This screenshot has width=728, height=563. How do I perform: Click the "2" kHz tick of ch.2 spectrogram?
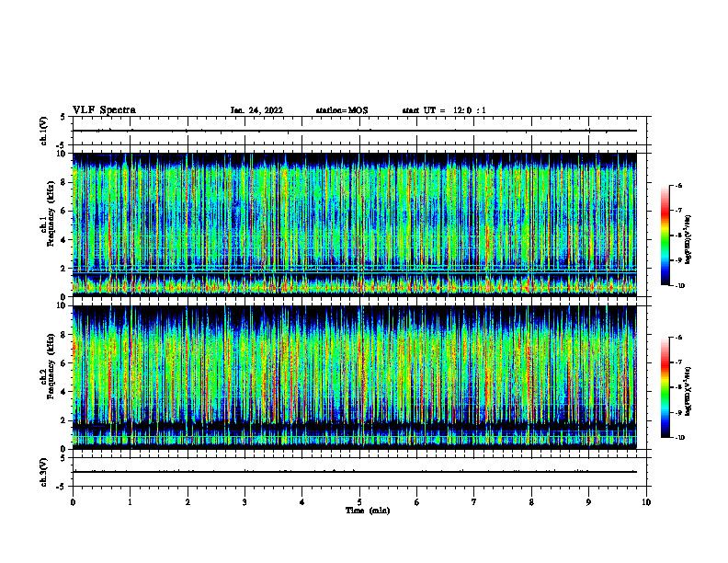coord(64,420)
